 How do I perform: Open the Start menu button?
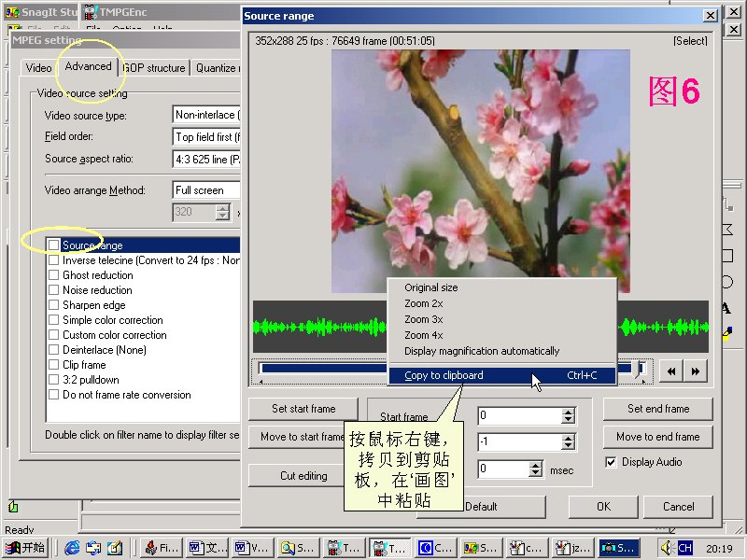tap(25, 548)
